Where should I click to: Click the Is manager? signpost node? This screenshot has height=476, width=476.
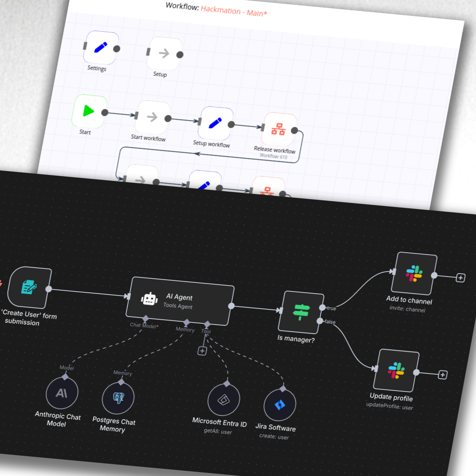(301, 312)
